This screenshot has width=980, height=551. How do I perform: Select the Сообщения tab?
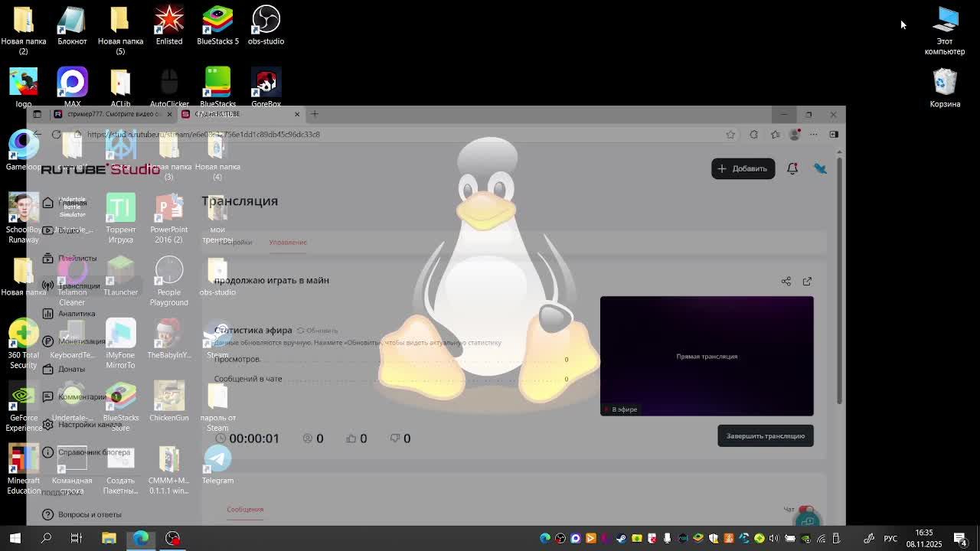point(245,509)
